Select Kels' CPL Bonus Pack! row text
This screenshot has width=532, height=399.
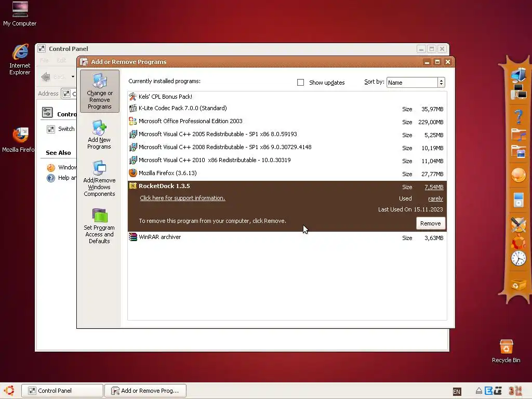(x=165, y=97)
